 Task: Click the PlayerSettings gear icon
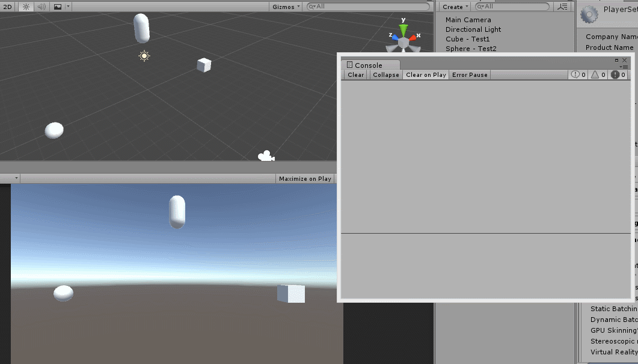pos(590,13)
